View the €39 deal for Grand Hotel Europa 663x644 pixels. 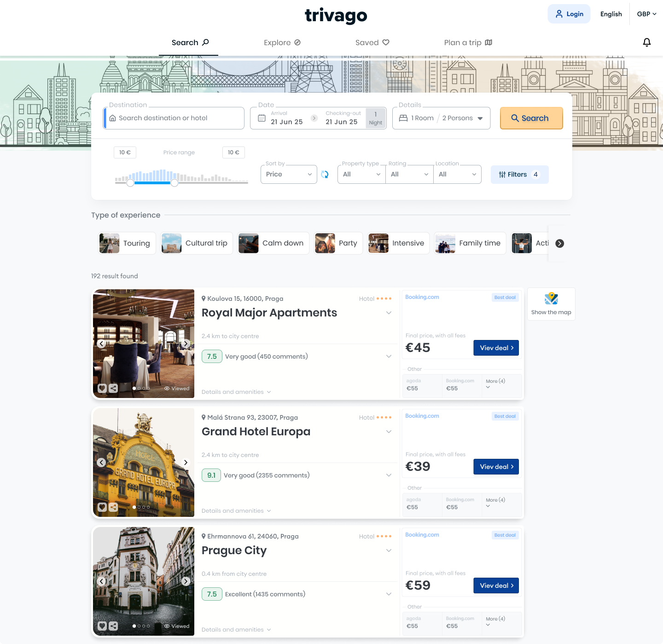coord(496,467)
